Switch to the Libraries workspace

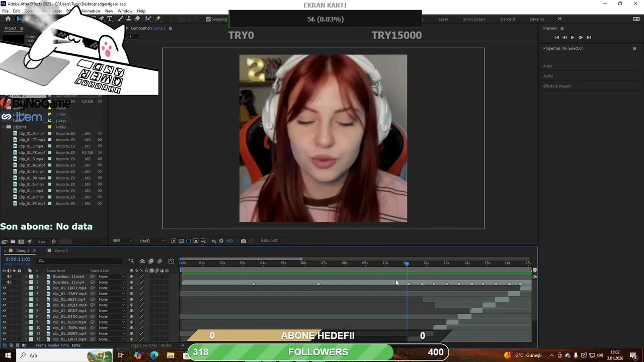pos(537,19)
